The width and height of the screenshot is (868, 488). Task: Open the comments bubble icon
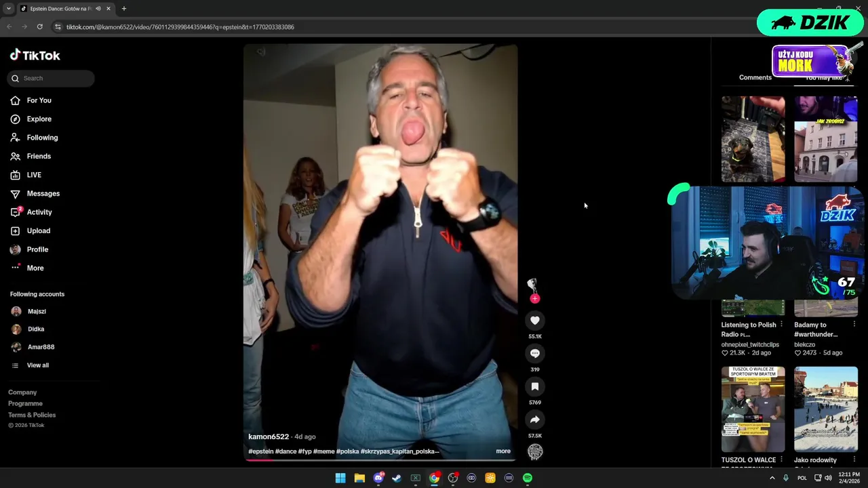(535, 353)
